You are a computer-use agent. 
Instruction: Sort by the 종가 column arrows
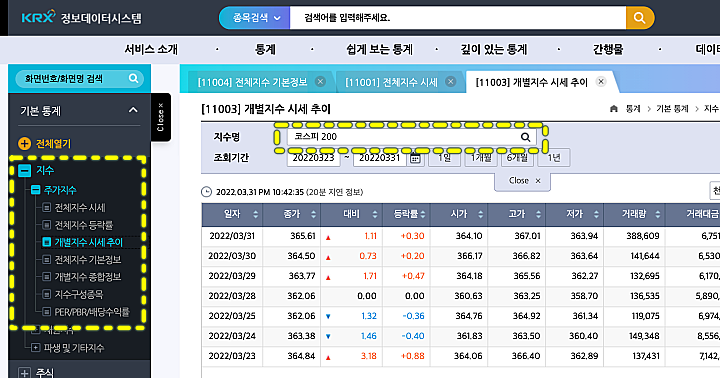click(x=313, y=214)
